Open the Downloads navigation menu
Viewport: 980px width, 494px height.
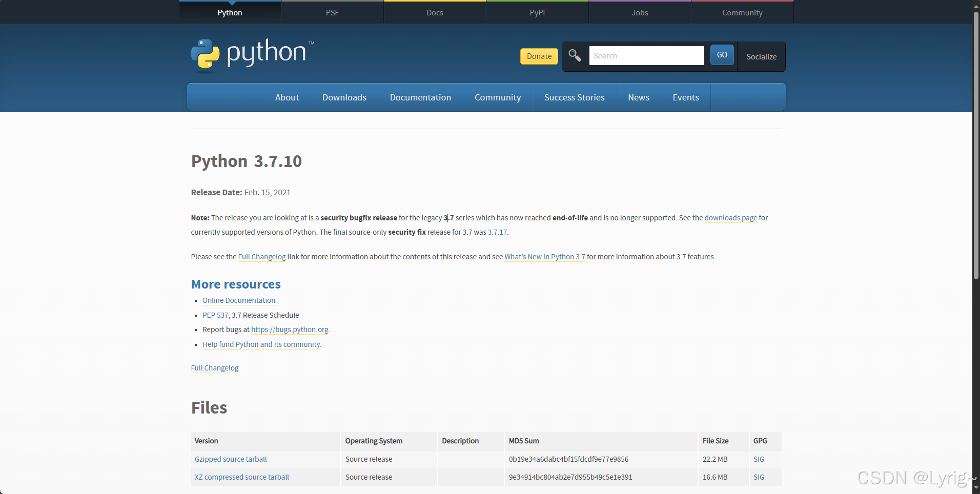click(x=344, y=97)
